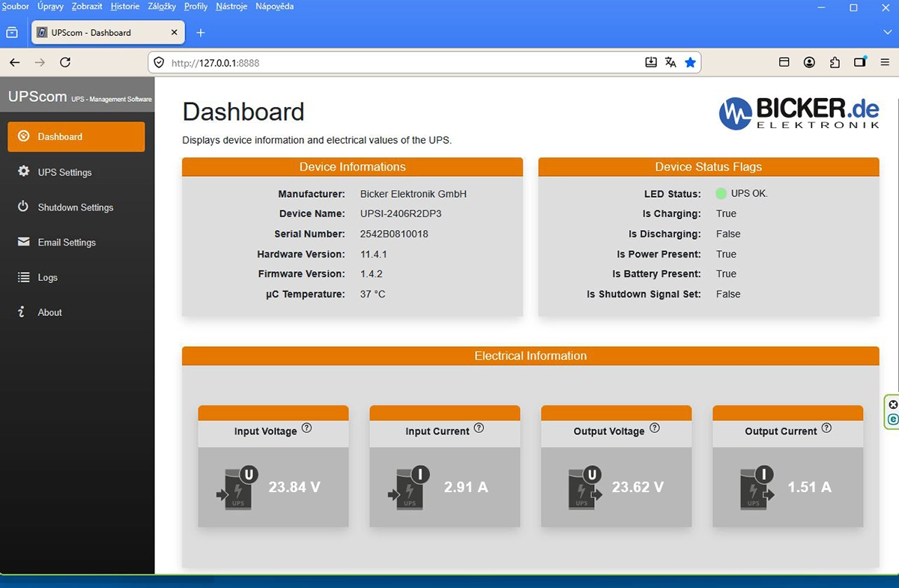Screen dimensions: 899x588
Task: Show help for Input Current
Action: pos(479,428)
